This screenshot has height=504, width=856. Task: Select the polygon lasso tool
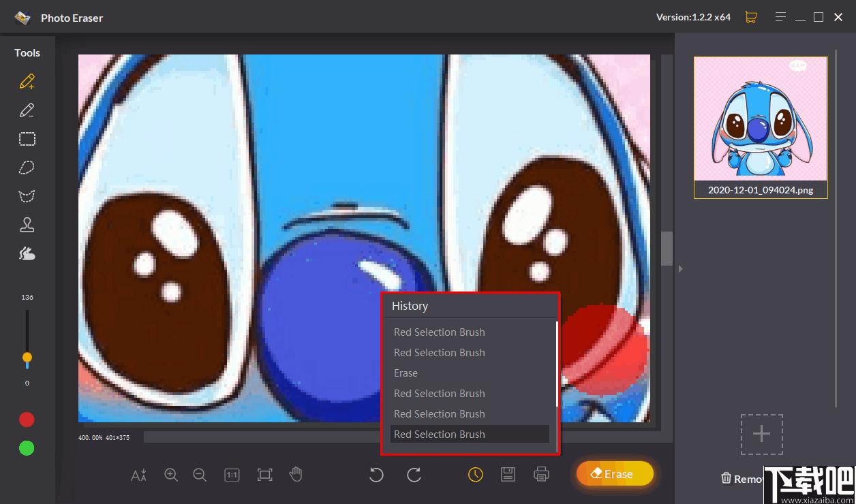pyautogui.click(x=27, y=196)
